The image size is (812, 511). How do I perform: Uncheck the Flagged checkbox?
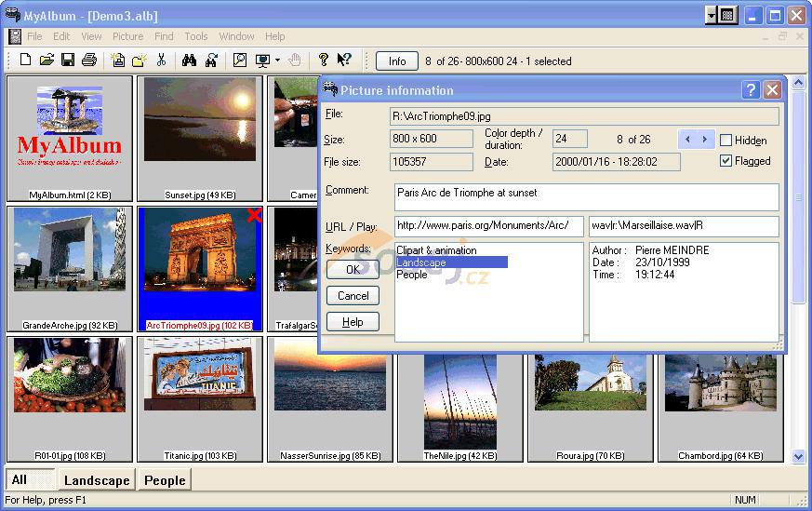point(726,161)
